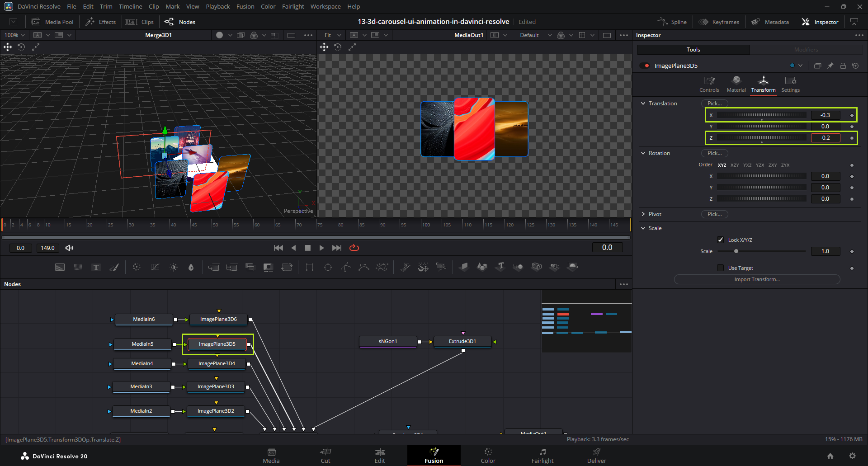Click the Rotation Pick button
Viewport: 868px width, 466px height.
click(x=714, y=153)
